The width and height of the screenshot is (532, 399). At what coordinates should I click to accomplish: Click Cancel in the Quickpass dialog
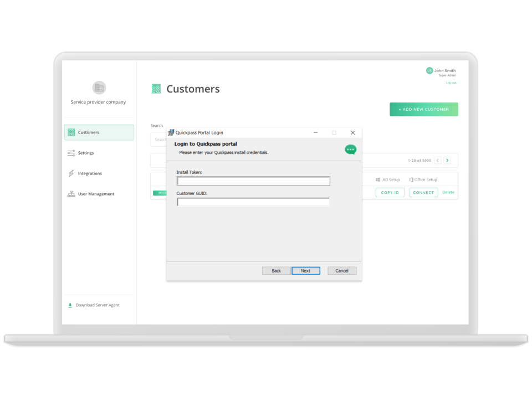(342, 271)
